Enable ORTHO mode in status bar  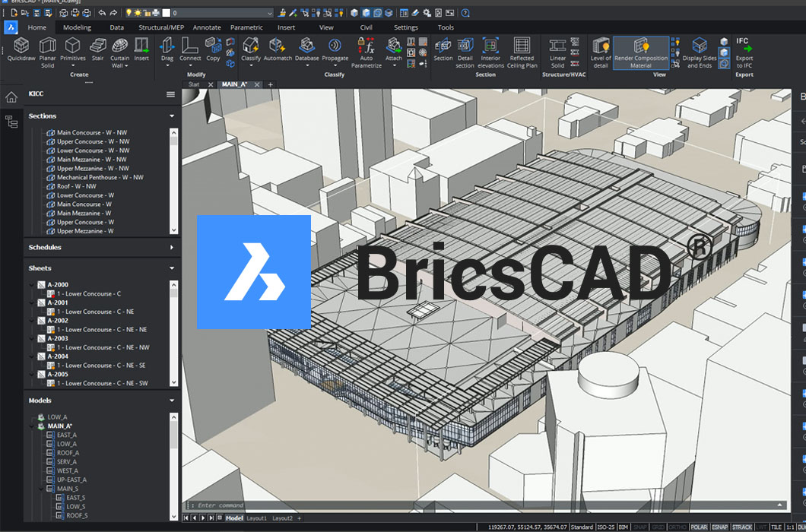(677, 527)
